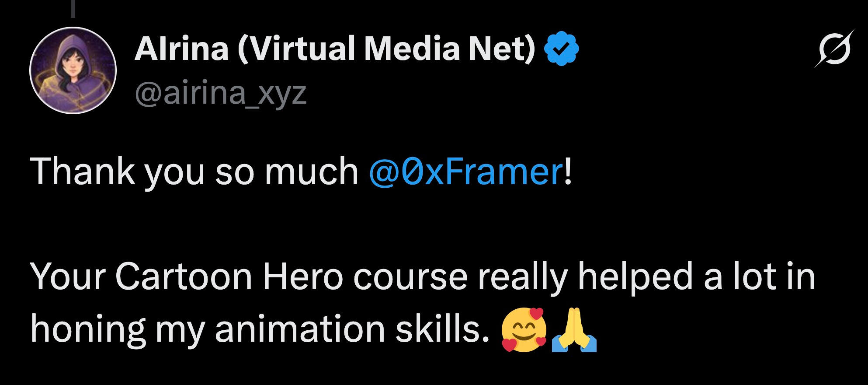The height and width of the screenshot is (385, 868).
Task: Click the word "course" in the tweet
Action: 410,277
